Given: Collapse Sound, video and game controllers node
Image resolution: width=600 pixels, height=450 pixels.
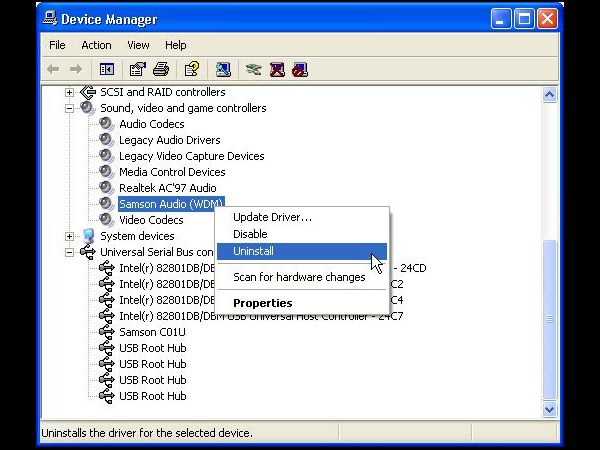Looking at the screenshot, I should pyautogui.click(x=69, y=108).
